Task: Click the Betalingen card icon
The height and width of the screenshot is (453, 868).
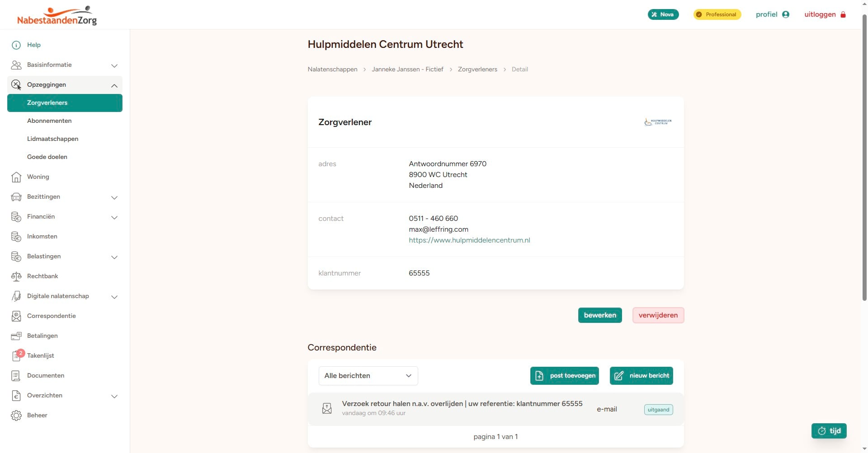Action: (16, 336)
